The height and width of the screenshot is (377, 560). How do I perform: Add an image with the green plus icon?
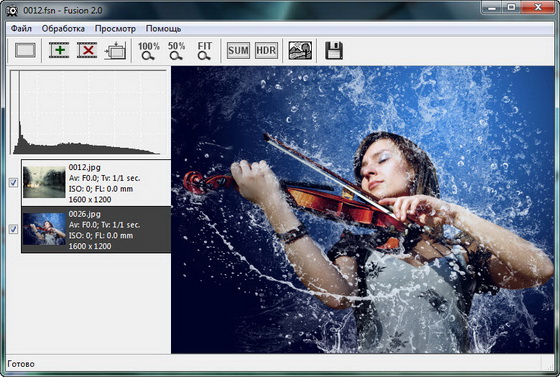59,50
